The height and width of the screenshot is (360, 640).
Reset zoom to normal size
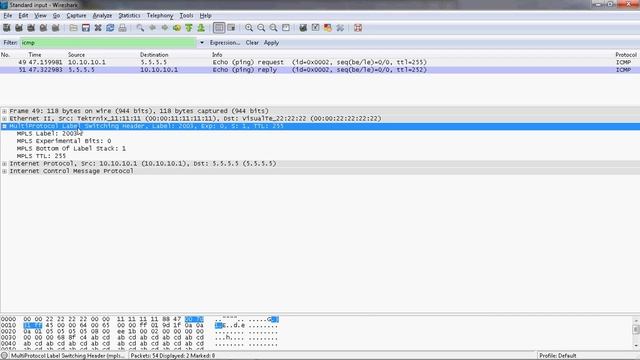click(x=273, y=28)
